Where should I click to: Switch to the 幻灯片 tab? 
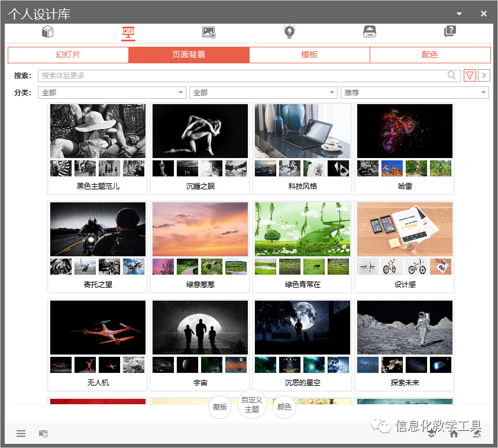coord(68,54)
